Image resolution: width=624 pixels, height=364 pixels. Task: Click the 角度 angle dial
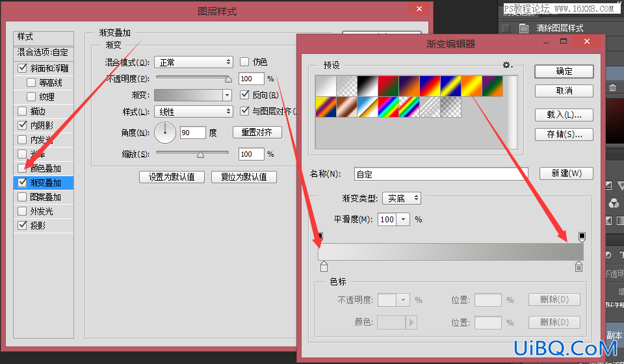[x=164, y=133]
